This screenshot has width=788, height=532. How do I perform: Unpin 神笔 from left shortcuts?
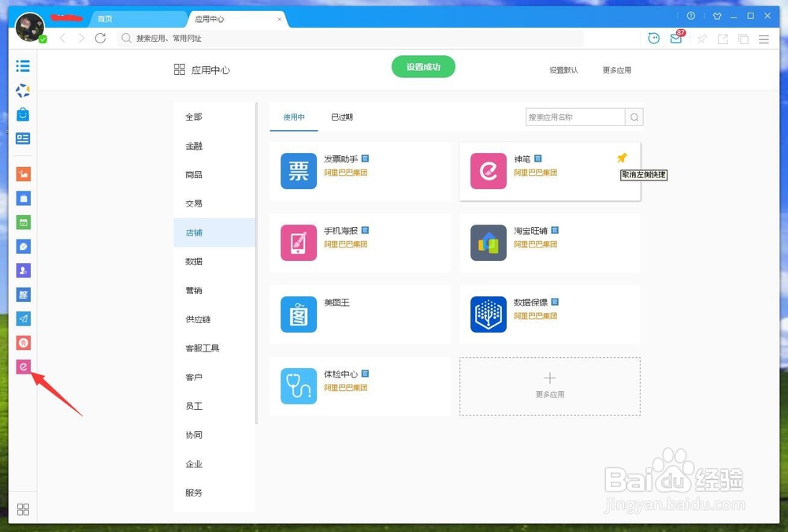pyautogui.click(x=623, y=158)
